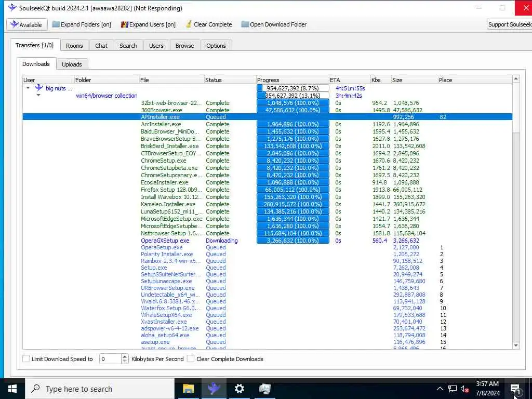Switch to the Rooms tab
The image size is (532, 399).
tap(74, 46)
